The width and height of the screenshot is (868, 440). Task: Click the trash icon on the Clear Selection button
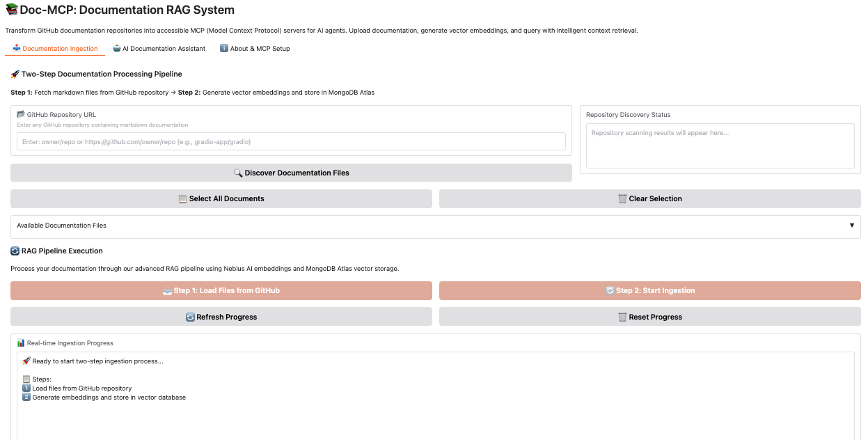tap(621, 198)
